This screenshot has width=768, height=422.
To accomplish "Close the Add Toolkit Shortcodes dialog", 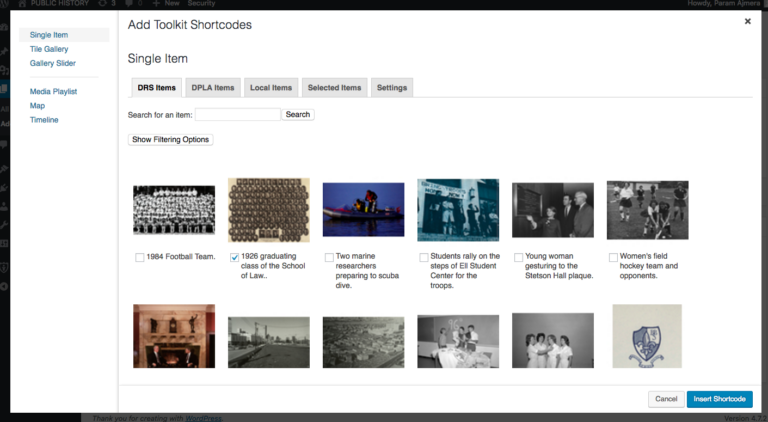I will 747,22.
